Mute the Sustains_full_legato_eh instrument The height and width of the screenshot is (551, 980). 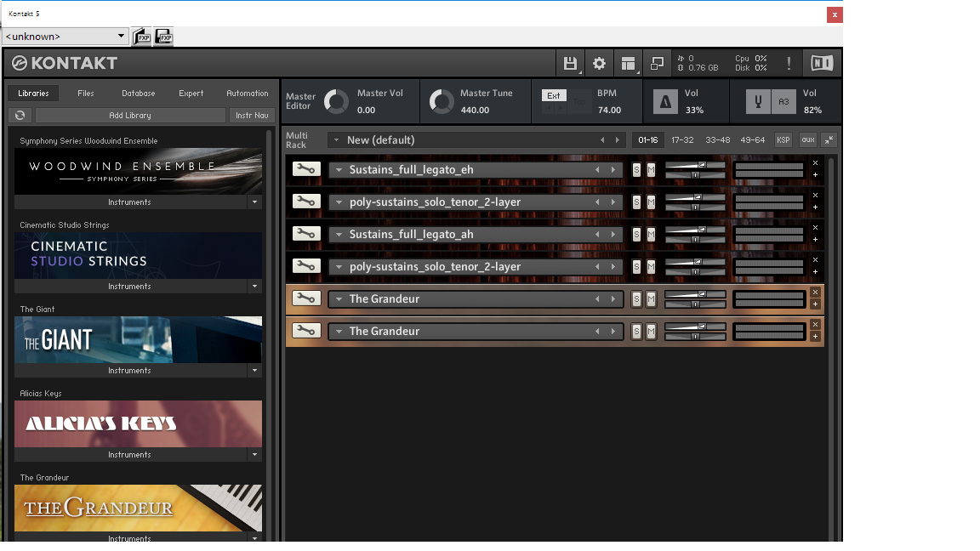(651, 169)
